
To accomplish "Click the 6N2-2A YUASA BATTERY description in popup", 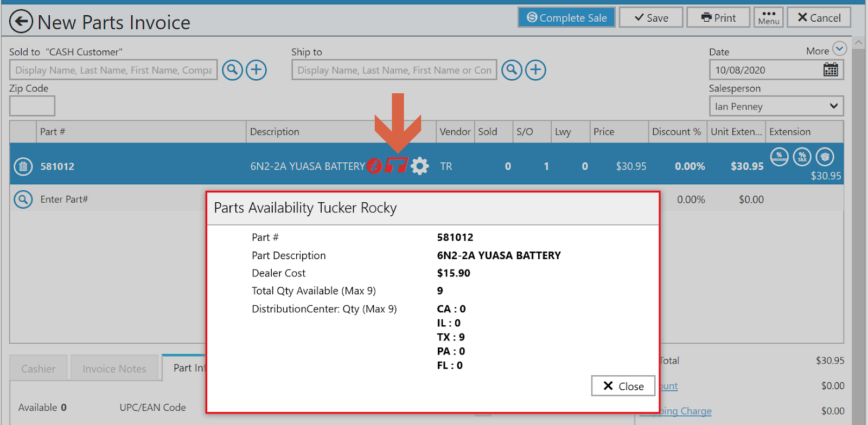I will [499, 255].
